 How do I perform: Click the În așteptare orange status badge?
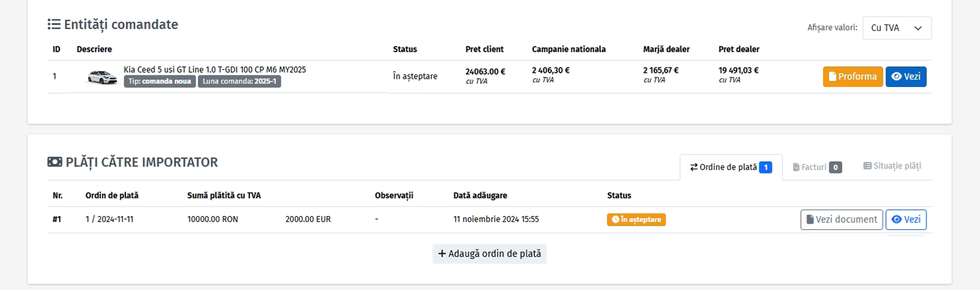(x=636, y=220)
